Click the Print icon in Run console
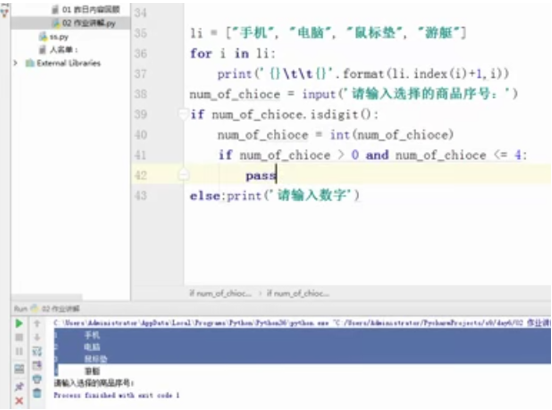Viewport: 552px width, 410px height. (37, 379)
